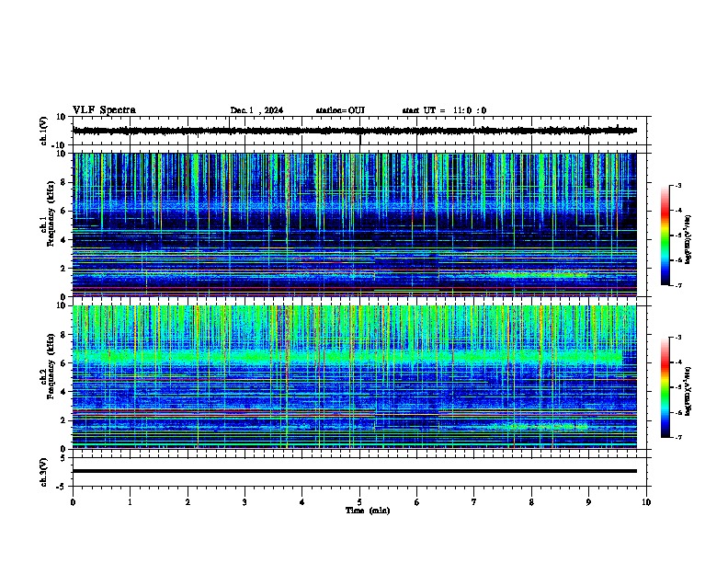Click time axis tick label "7"
Screen dimensions: 728x563
point(474,502)
